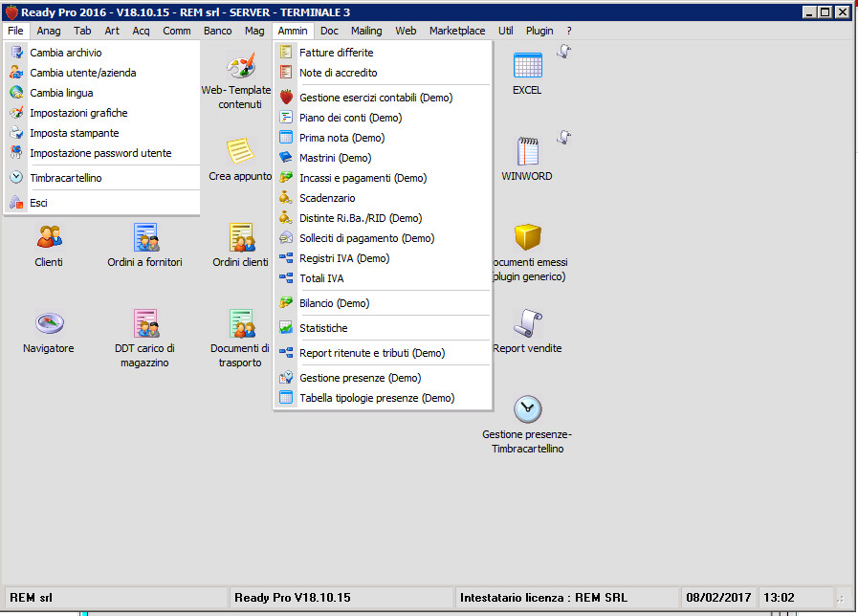
Task: Select Totali IVA
Action: click(x=383, y=278)
